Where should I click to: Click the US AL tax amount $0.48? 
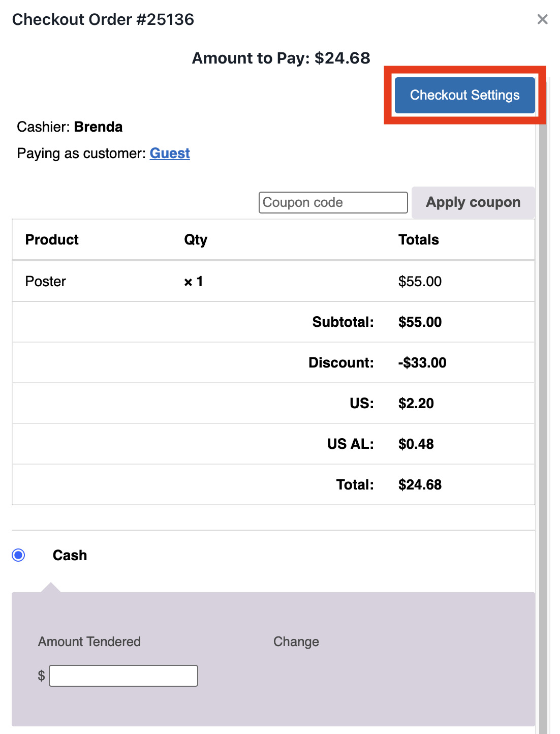pyautogui.click(x=416, y=444)
